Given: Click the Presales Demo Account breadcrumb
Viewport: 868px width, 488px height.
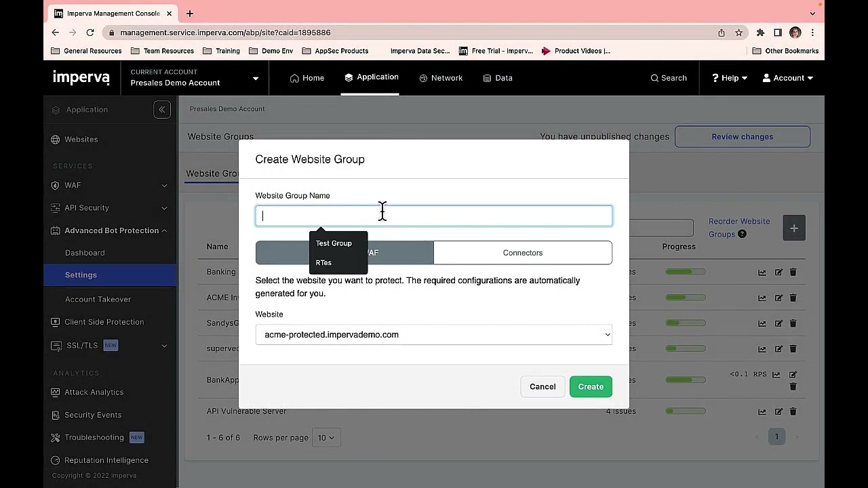Looking at the screenshot, I should [x=227, y=108].
